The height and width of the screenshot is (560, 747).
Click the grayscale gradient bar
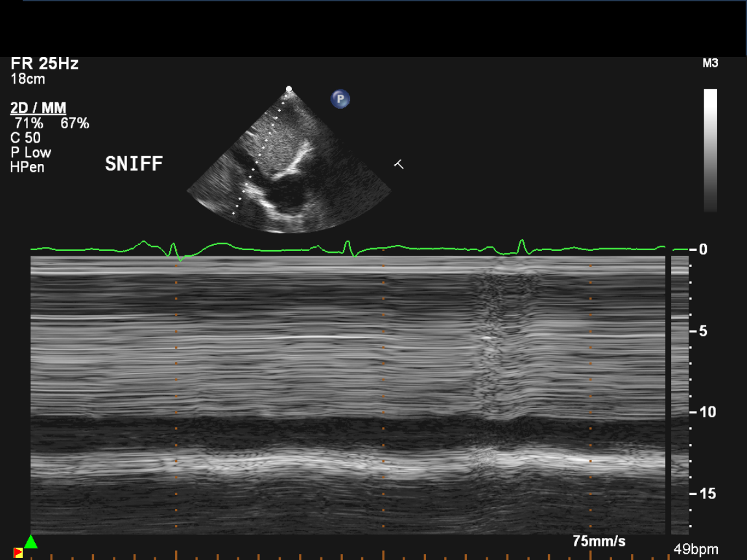coord(711,150)
